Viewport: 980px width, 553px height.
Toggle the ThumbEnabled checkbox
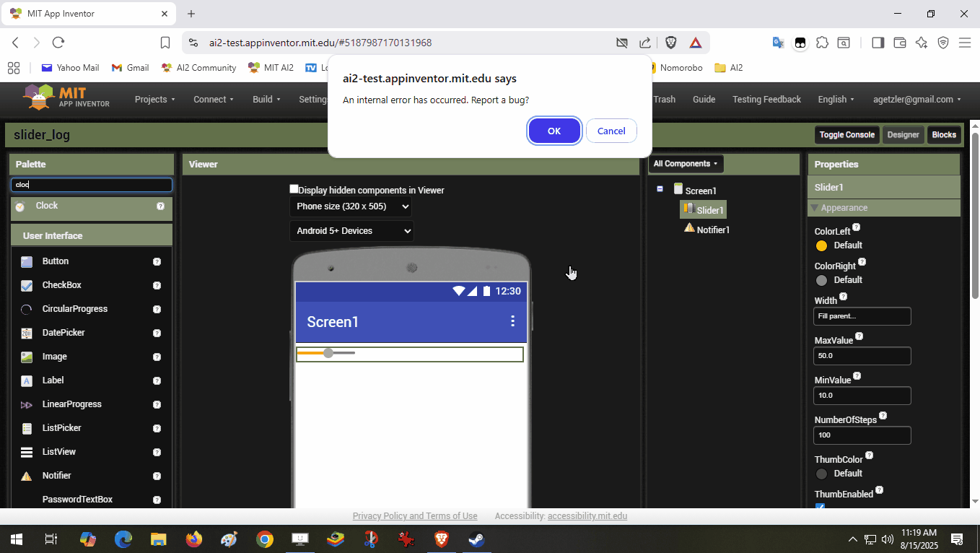pyautogui.click(x=820, y=508)
